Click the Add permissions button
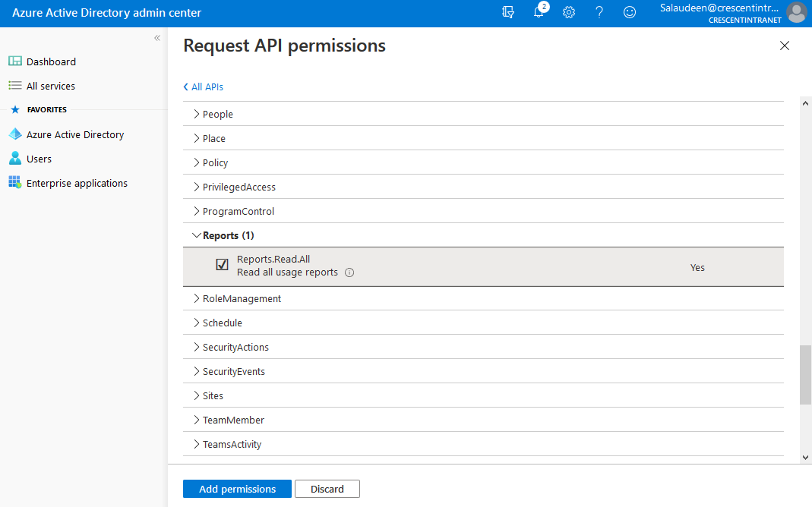This screenshot has width=812, height=507. pyautogui.click(x=236, y=488)
